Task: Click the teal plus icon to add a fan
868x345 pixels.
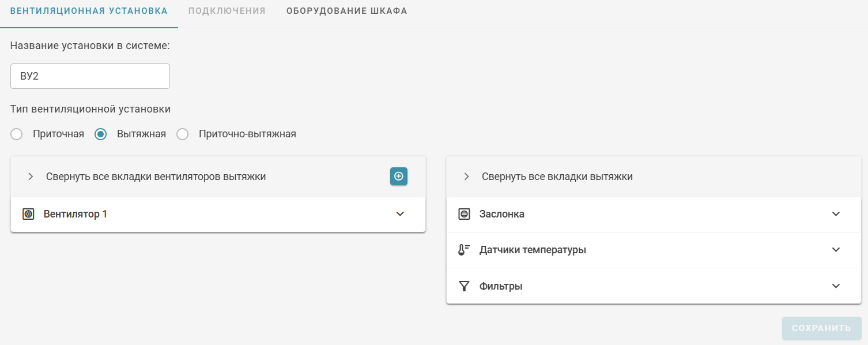Action: pos(398,177)
